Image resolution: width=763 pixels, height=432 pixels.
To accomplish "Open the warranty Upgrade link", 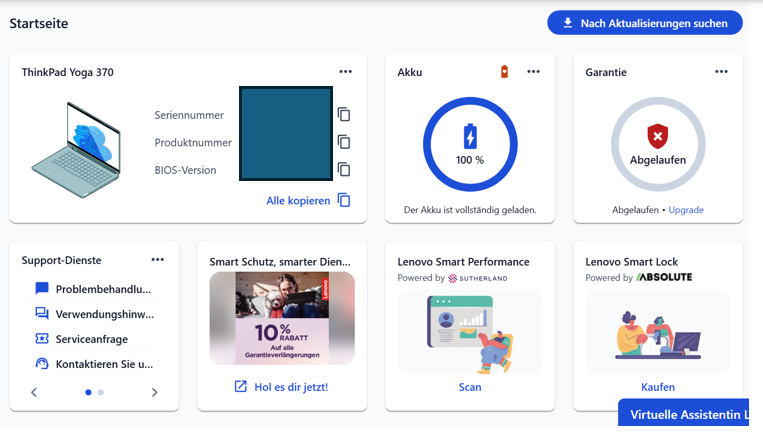I will [686, 210].
